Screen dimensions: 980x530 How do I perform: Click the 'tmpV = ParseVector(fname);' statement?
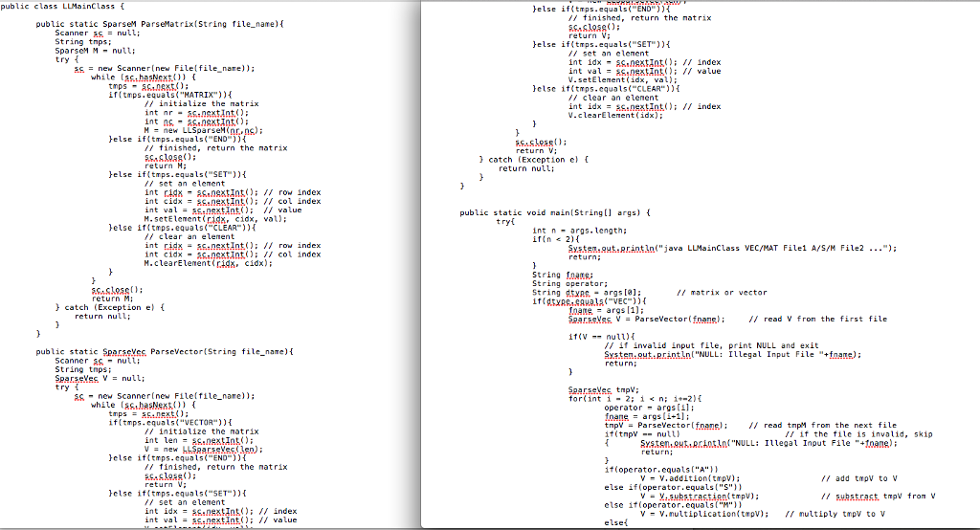(x=666, y=425)
